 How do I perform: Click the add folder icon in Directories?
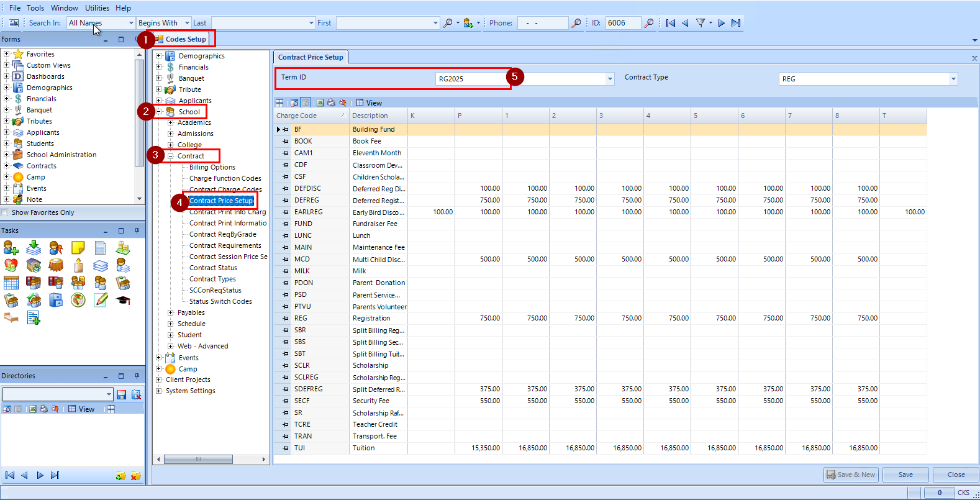pos(121,476)
